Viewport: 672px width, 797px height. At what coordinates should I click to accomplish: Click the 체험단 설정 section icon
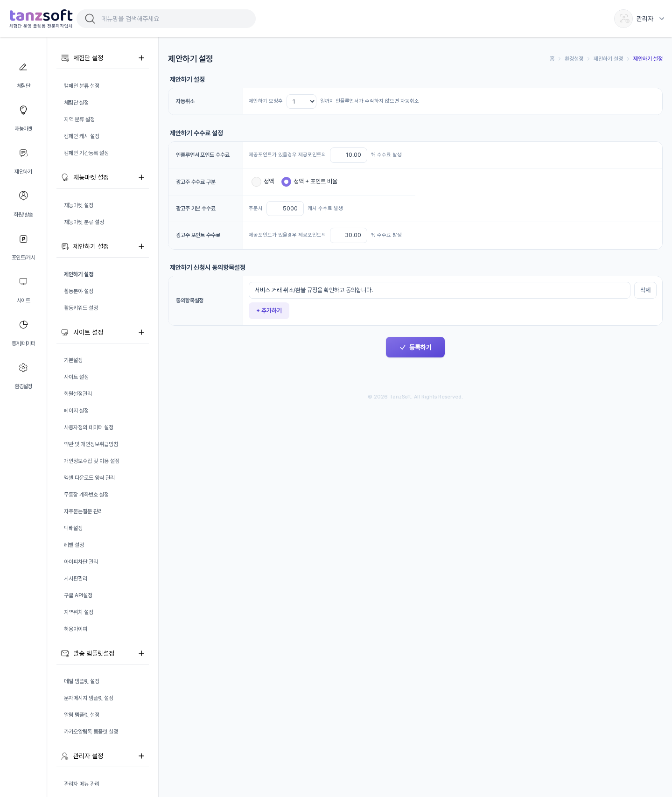click(x=65, y=58)
